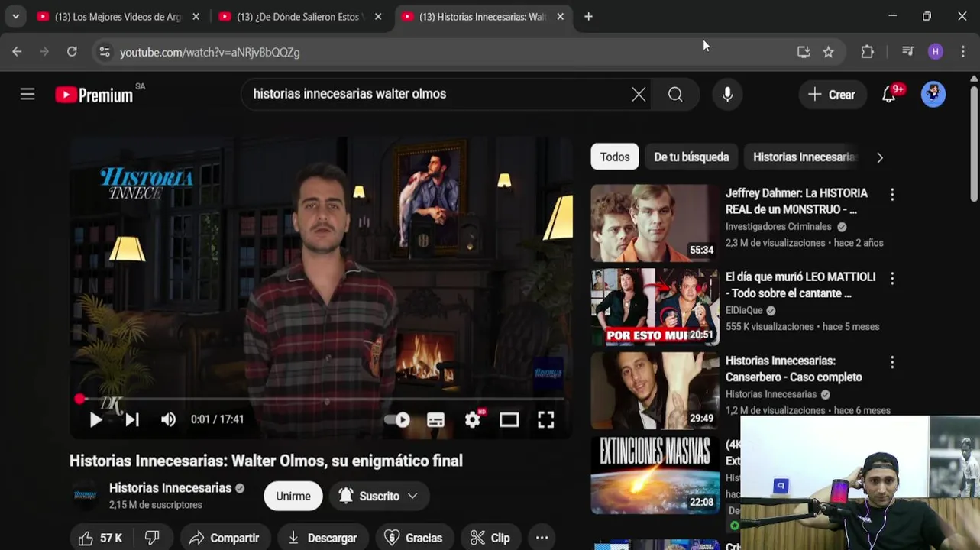Image resolution: width=980 pixels, height=550 pixels.
Task: Select the Historias Innecesarias filter chip
Action: point(804,157)
